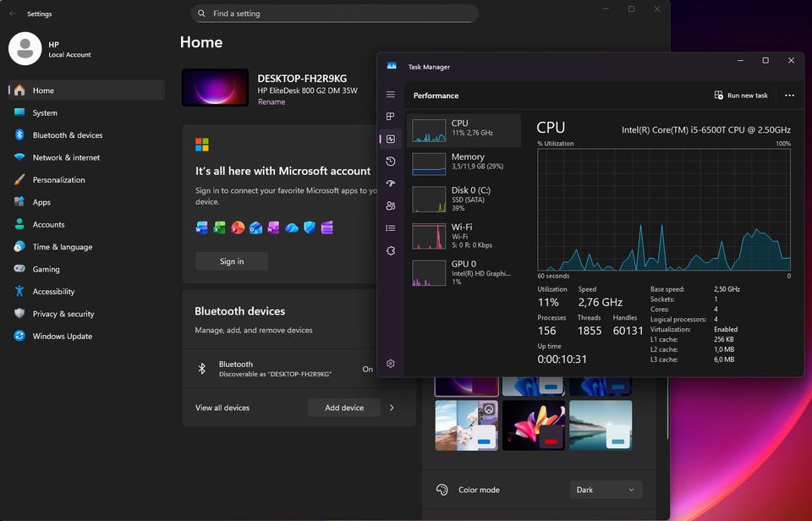Open Startup apps icon in Task Manager
The width and height of the screenshot is (812, 521).
391,184
